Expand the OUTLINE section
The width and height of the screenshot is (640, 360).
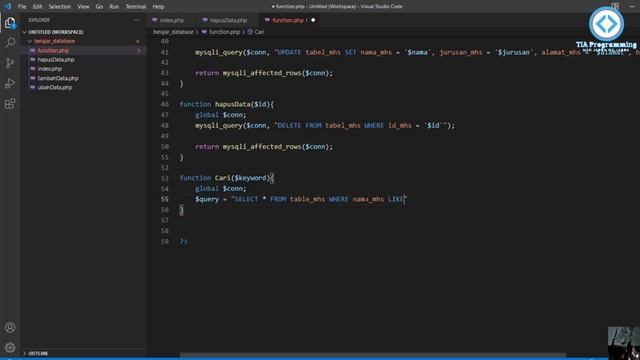click(24, 353)
